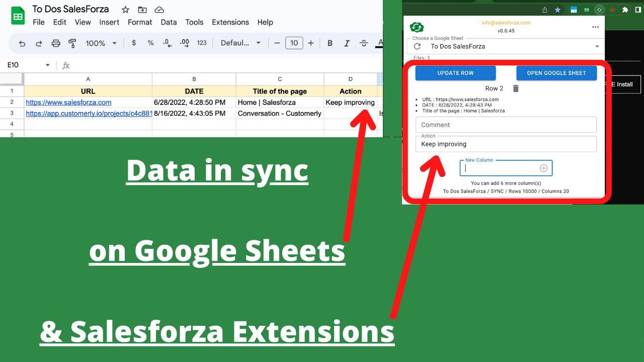Select the paint format tool
This screenshot has width=644, height=362.
pos(72,43)
